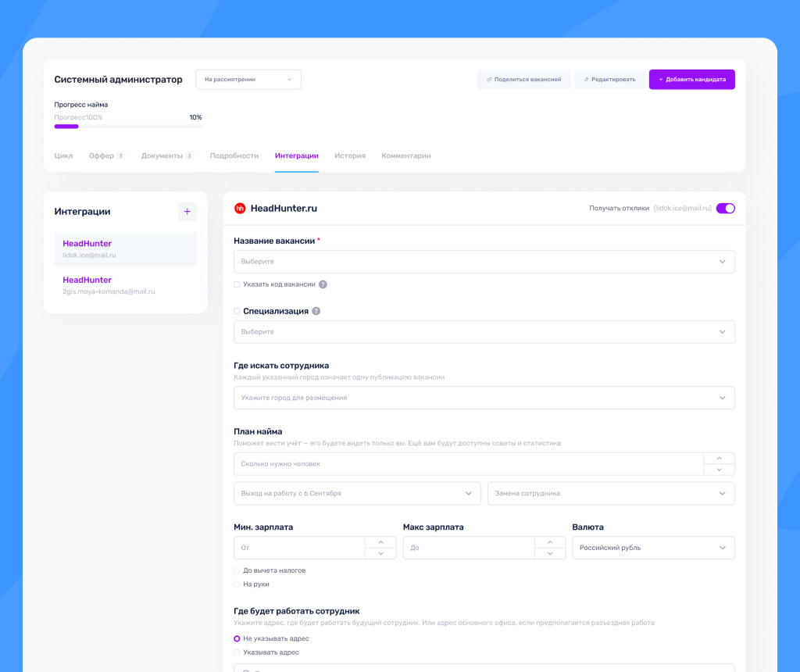Select HeadHunter integration lidok.ice@mail.ru

point(126,249)
